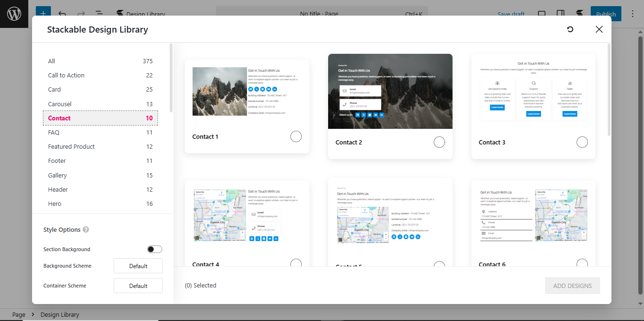
Task: Select the Contact category
Action: coord(100,118)
